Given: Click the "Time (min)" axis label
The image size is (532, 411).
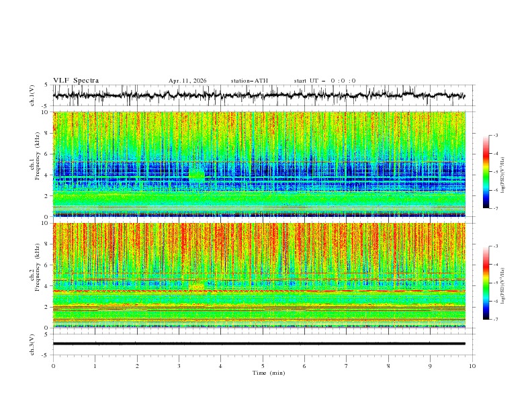Looking at the screenshot, I should (269, 373).
